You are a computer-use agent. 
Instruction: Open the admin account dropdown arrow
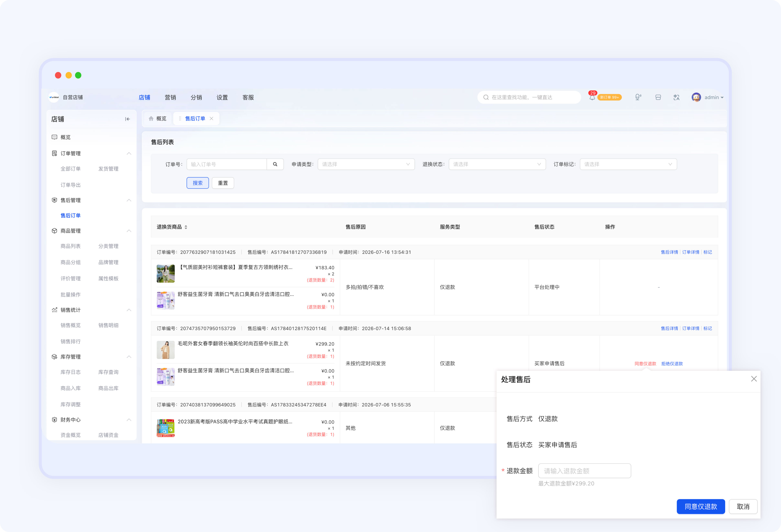722,98
